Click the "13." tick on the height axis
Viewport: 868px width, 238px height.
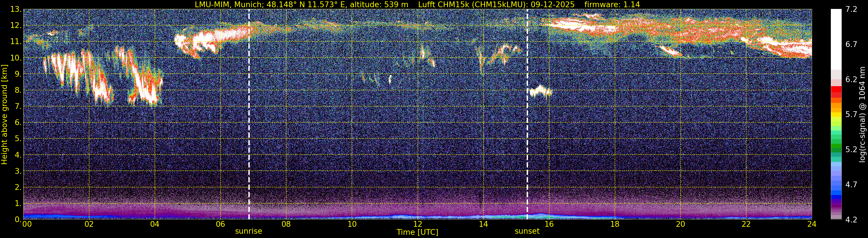point(16,10)
